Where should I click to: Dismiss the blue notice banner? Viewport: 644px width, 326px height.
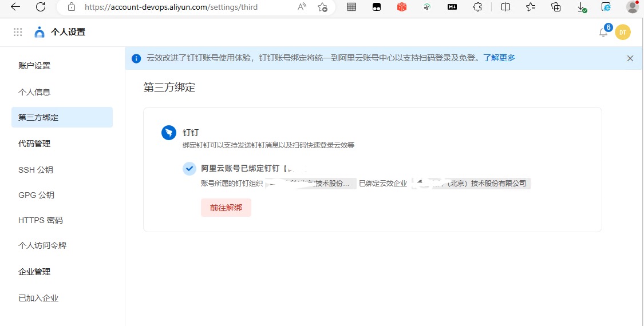tap(630, 58)
